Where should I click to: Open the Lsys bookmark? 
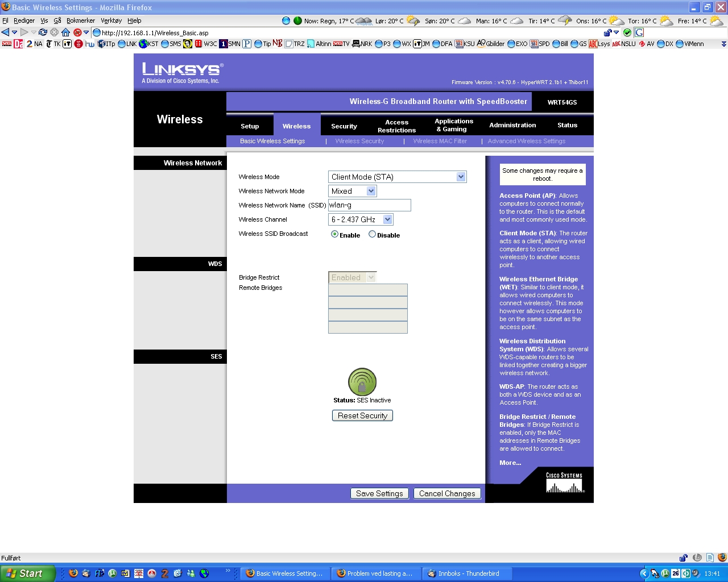point(599,44)
